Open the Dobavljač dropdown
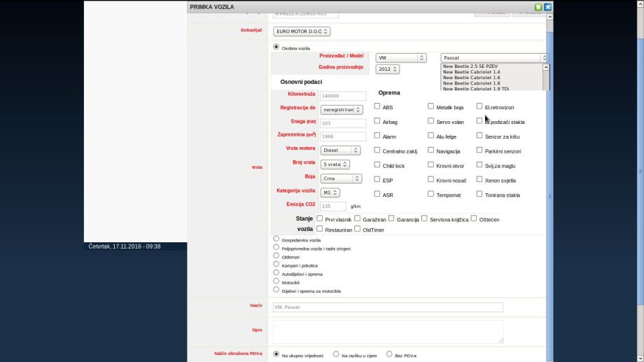The height and width of the screenshot is (362, 644). coord(302,32)
